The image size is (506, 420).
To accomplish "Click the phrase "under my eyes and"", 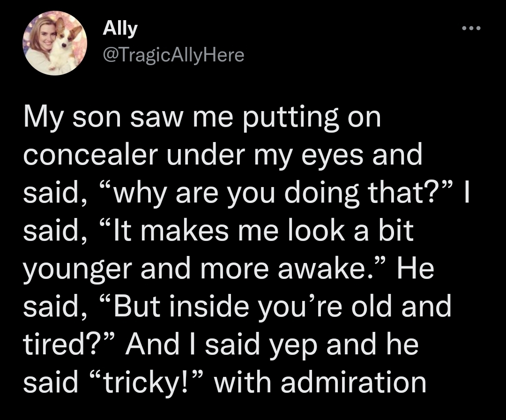I will pyautogui.click(x=295, y=156).
